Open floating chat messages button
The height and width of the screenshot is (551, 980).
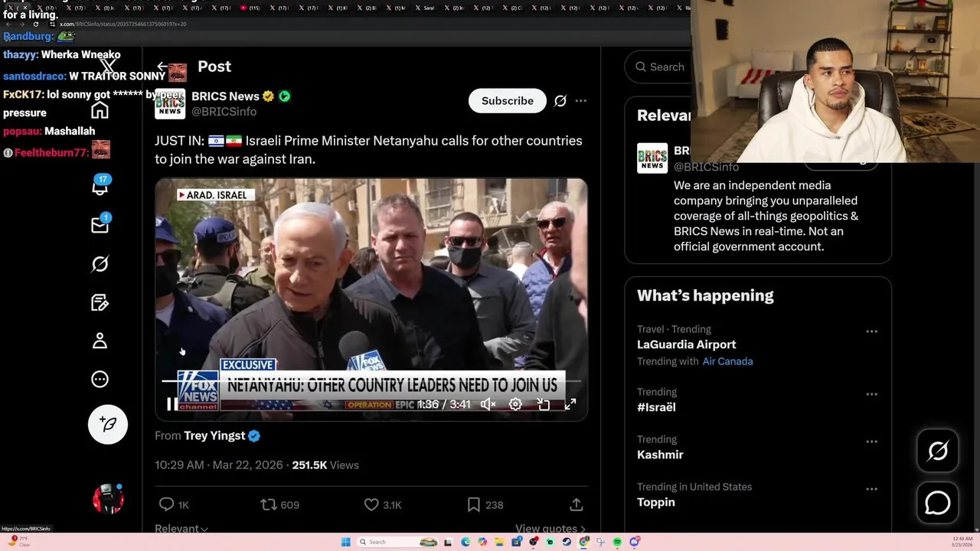click(x=938, y=503)
